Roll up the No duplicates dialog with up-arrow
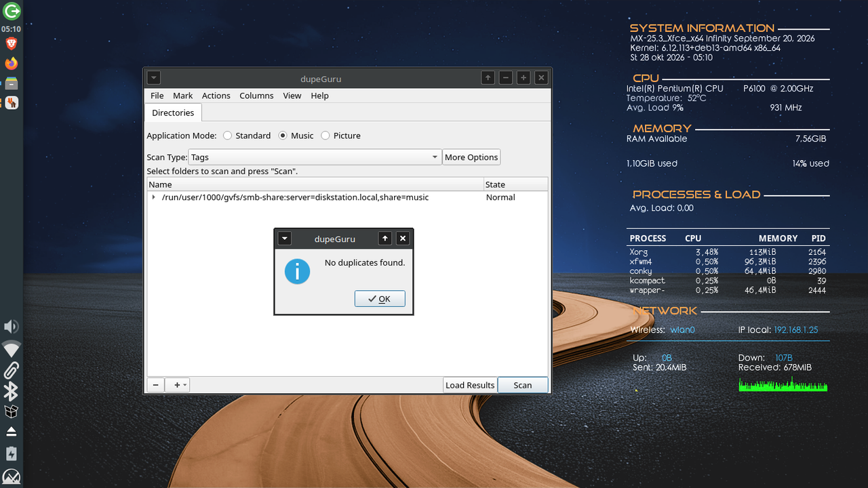Screen dimensions: 868x488 [385, 238]
